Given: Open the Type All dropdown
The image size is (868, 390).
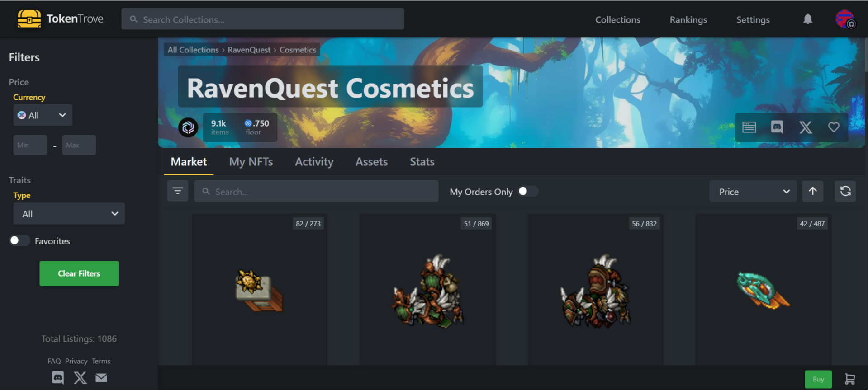Looking at the screenshot, I should tap(69, 214).
